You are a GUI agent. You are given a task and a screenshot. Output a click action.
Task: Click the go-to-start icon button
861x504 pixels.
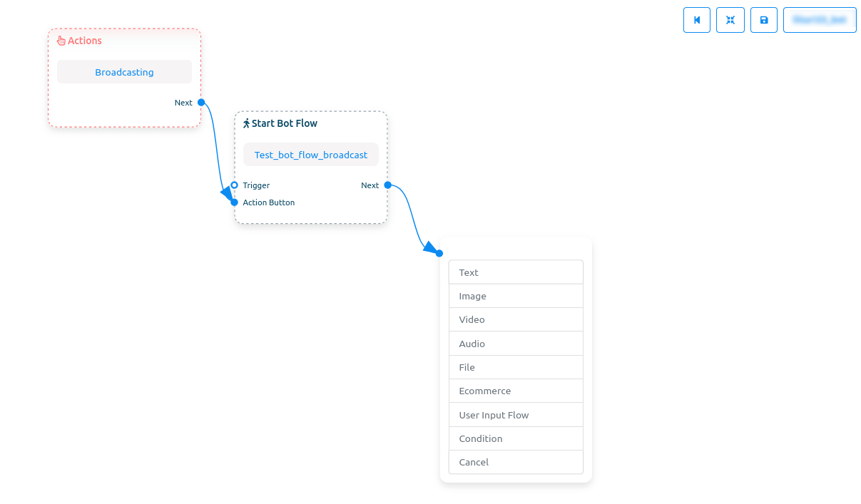[697, 20]
